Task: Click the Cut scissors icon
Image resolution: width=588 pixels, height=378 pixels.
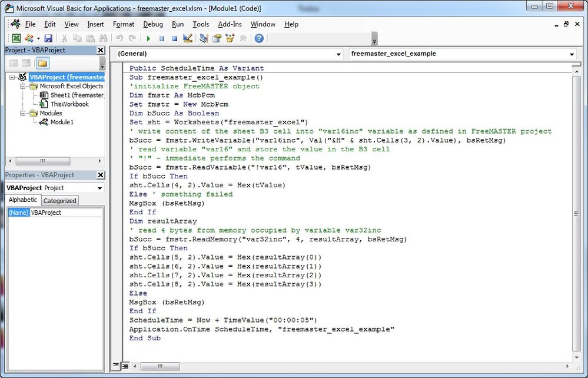Action: tap(64, 38)
